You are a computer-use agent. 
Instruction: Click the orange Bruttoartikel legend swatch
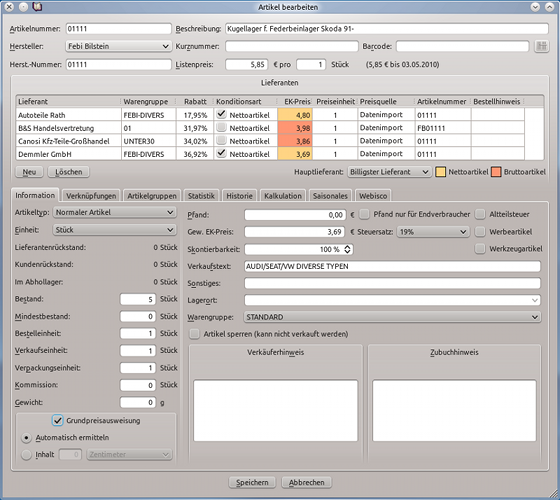(496, 172)
